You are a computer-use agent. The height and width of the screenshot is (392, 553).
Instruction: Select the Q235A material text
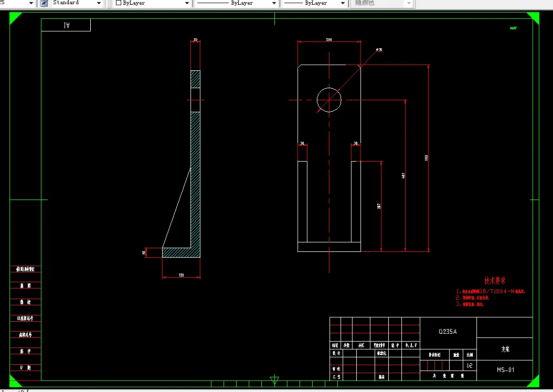(448, 332)
